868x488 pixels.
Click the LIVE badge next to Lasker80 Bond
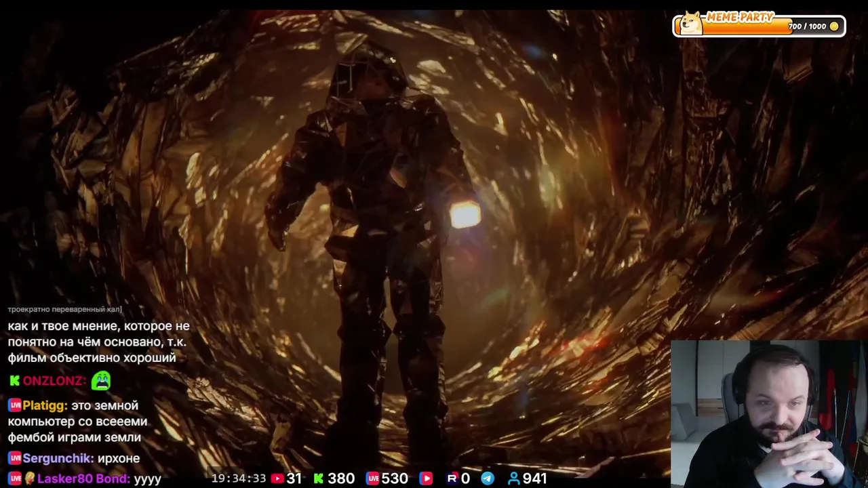point(15,479)
